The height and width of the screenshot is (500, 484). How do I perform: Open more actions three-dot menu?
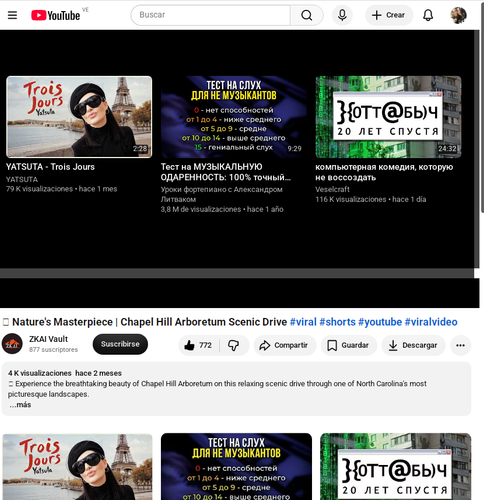click(x=460, y=345)
